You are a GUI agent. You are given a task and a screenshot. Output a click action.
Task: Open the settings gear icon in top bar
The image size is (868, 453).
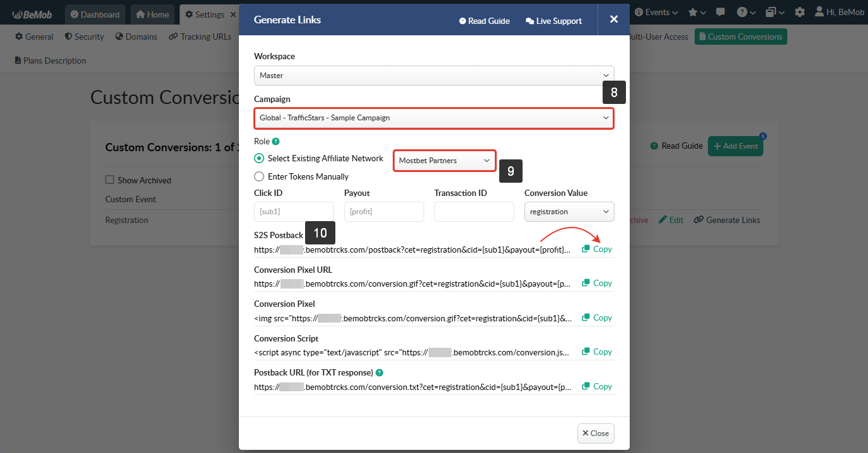point(800,13)
